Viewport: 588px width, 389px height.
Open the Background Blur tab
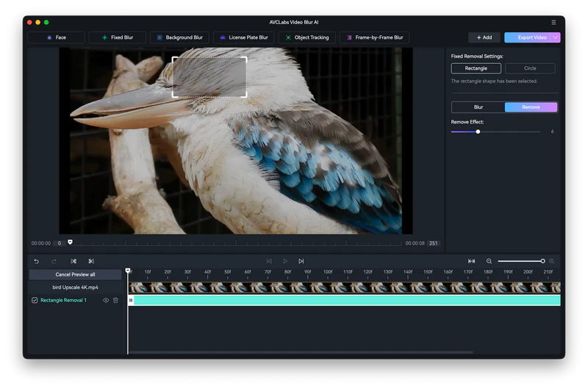(x=180, y=38)
